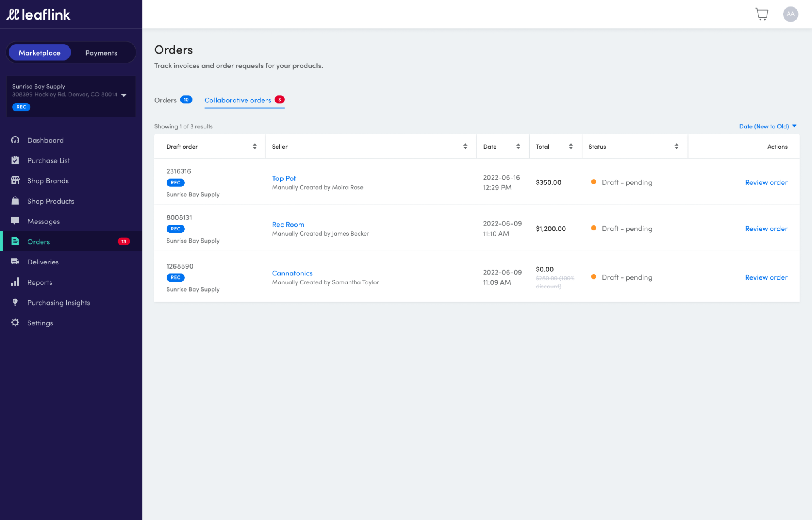Switch to Payments mode
The width and height of the screenshot is (812, 520).
(101, 53)
